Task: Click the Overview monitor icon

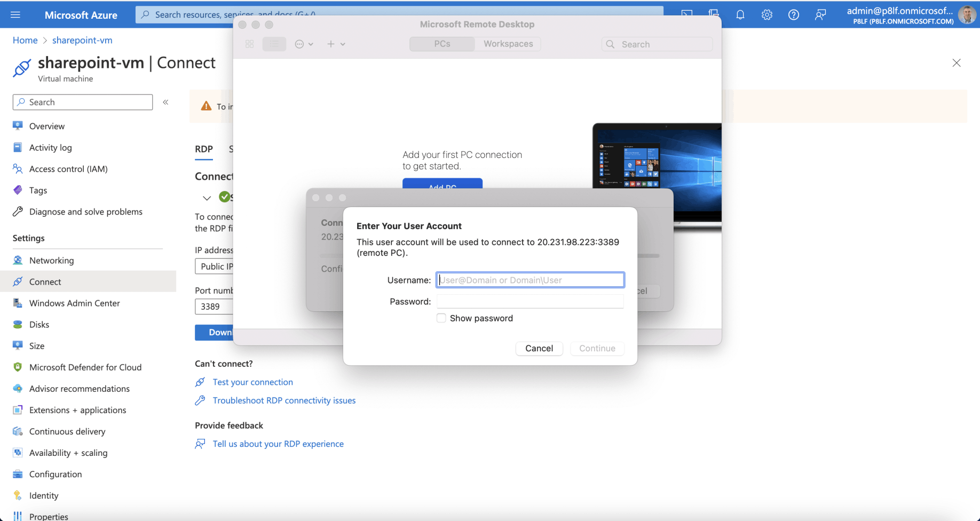Action: pyautogui.click(x=18, y=125)
